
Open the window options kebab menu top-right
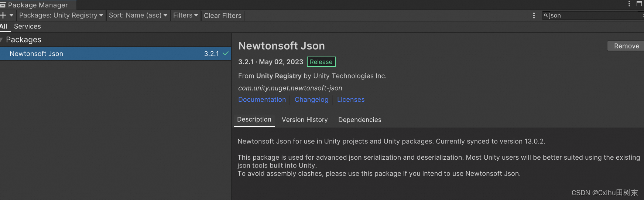click(629, 4)
